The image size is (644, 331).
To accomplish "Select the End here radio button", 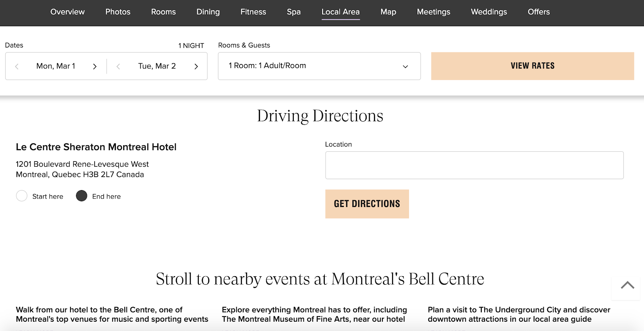I will coord(82,196).
